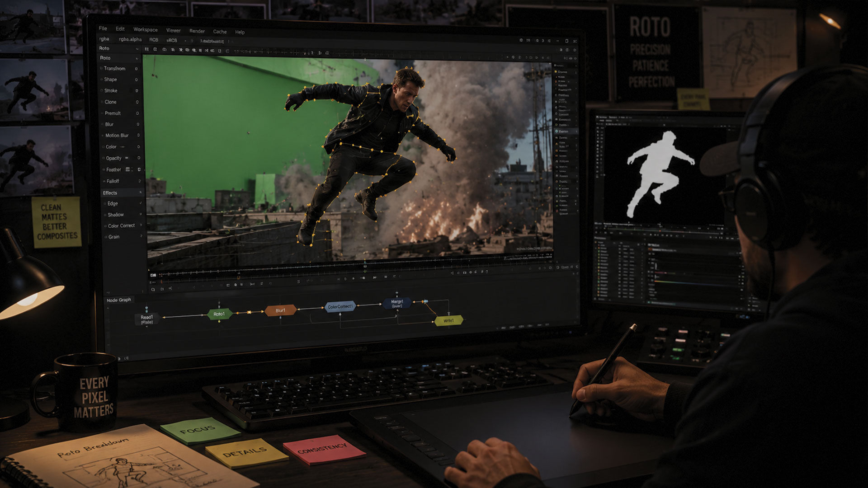Image resolution: width=868 pixels, height=488 pixels.
Task: Expand the Falloff row arrow
Action: 140,181
